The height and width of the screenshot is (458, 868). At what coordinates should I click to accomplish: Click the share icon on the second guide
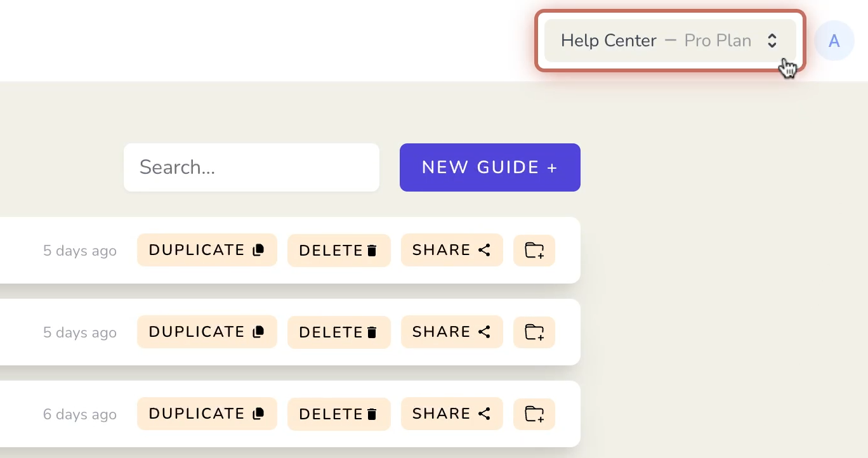tap(485, 332)
